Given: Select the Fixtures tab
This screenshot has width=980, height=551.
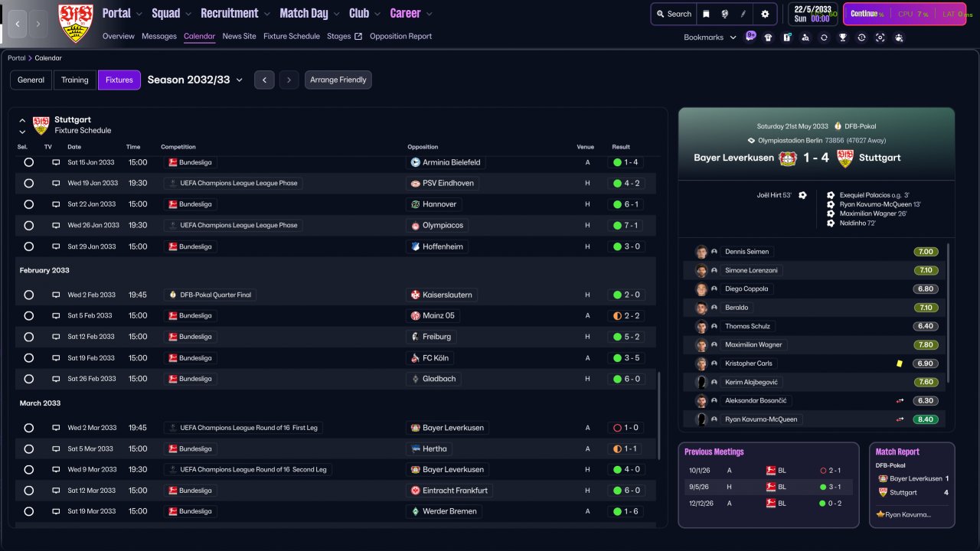Looking at the screenshot, I should tap(119, 80).
